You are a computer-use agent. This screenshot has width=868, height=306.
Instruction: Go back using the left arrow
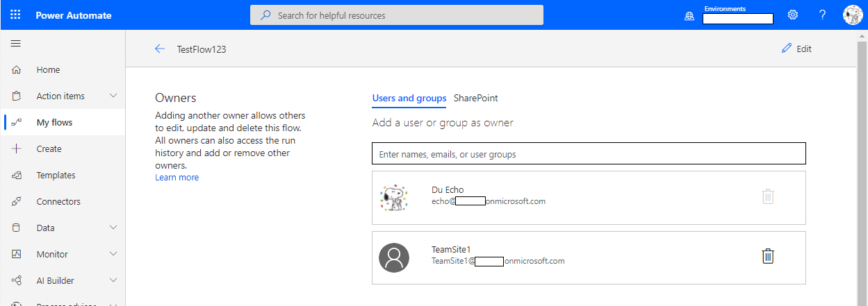tap(160, 49)
